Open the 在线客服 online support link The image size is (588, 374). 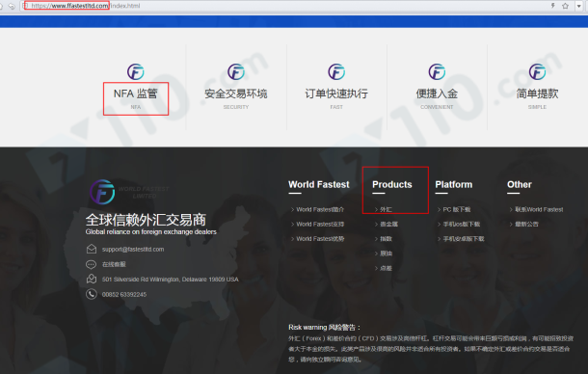coord(114,264)
